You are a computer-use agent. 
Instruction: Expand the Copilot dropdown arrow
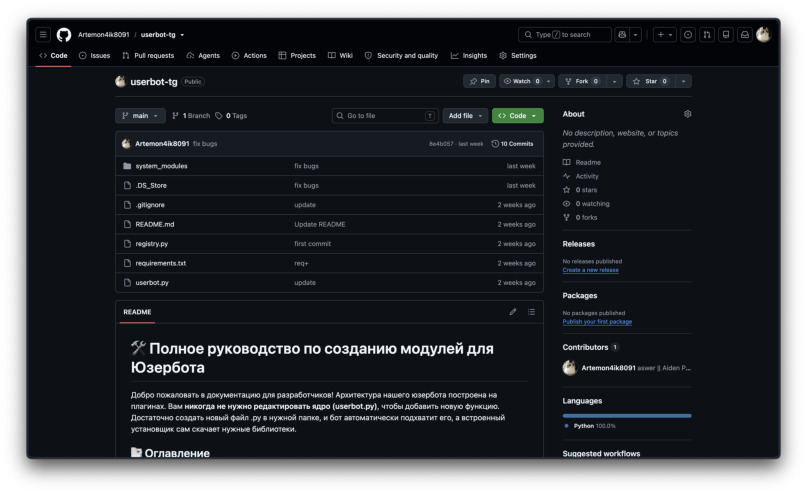636,34
